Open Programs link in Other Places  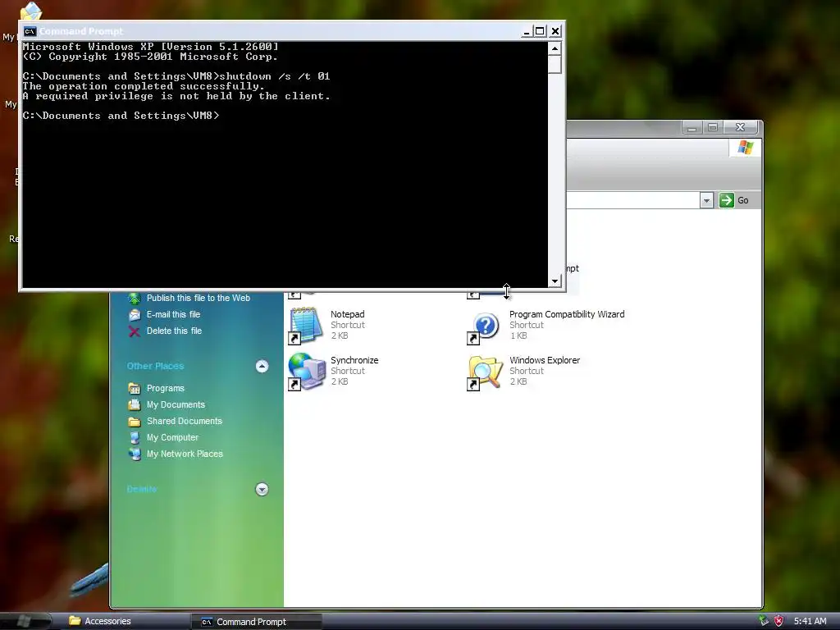(166, 388)
